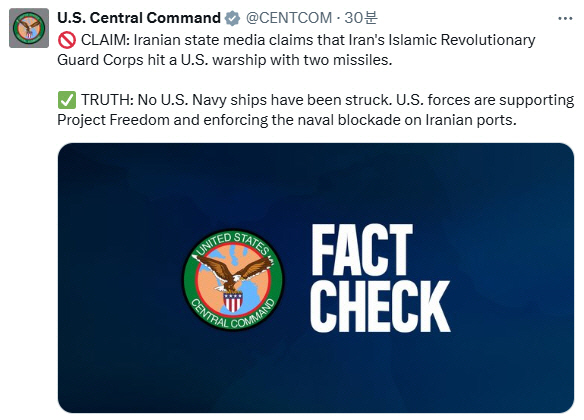
Task: Click the green checkmark emoji before TRUTH
Action: (67, 100)
